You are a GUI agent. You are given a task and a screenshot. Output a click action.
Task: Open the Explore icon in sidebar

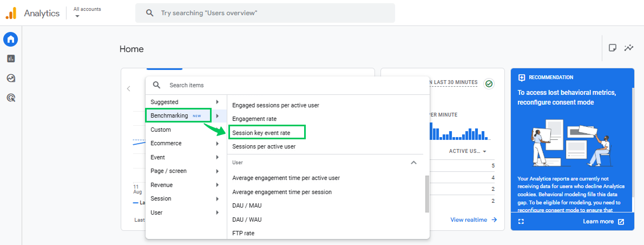[x=11, y=78]
